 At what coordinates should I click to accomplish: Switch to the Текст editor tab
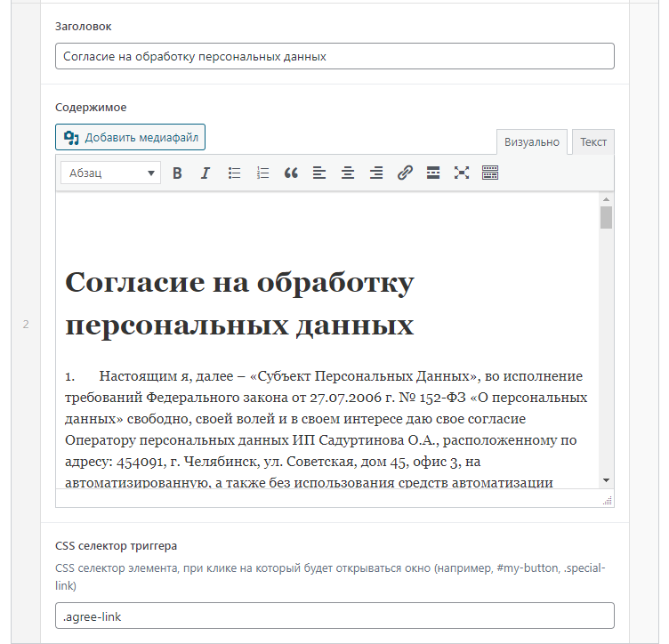click(x=593, y=142)
